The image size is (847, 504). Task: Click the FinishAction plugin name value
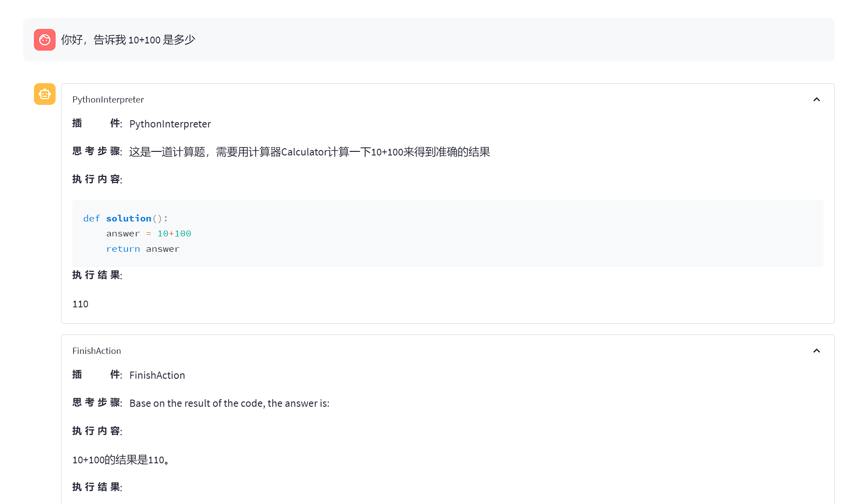[157, 375]
